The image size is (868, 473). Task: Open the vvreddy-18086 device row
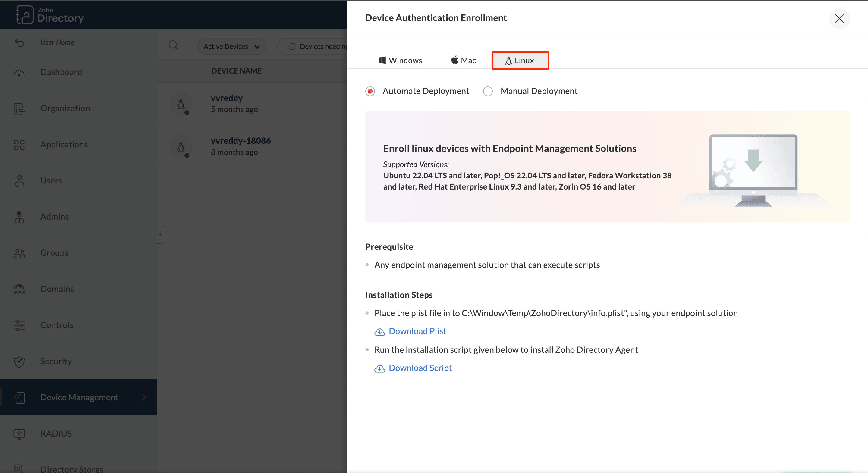pos(241,146)
